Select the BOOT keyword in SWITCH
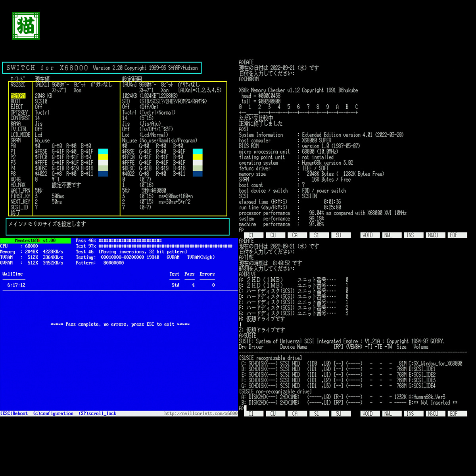This screenshot has width=476, height=476. click(x=15, y=101)
